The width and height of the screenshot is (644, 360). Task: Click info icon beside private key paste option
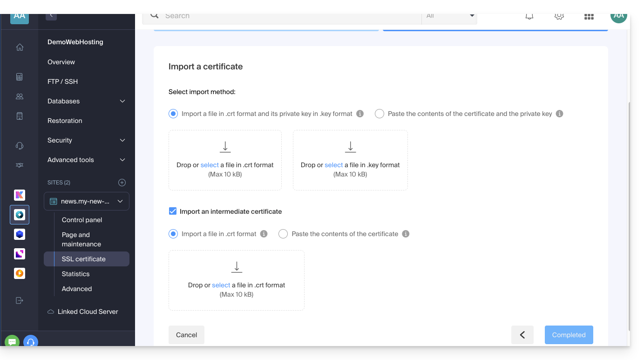560,114
